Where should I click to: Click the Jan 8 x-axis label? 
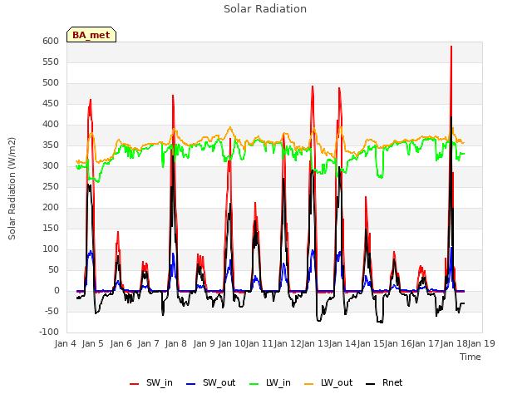176,343
